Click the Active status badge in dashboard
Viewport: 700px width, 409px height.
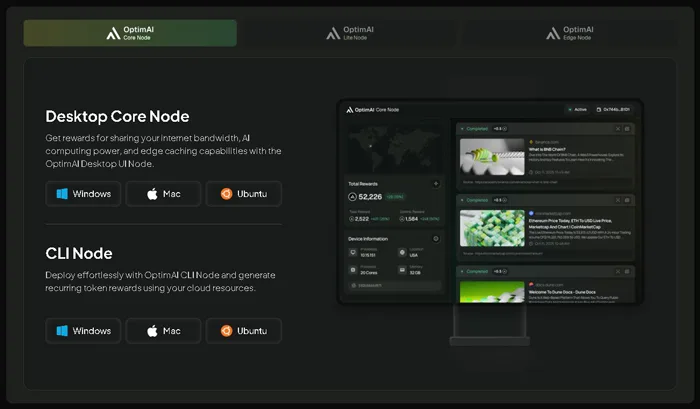[578, 109]
